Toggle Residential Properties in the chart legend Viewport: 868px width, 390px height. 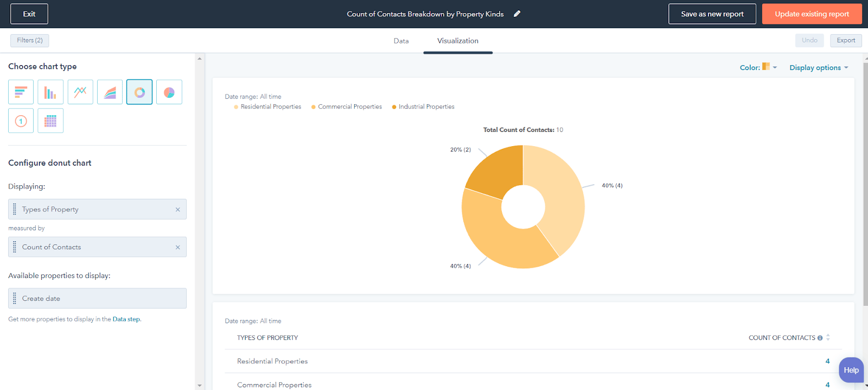[x=270, y=107]
